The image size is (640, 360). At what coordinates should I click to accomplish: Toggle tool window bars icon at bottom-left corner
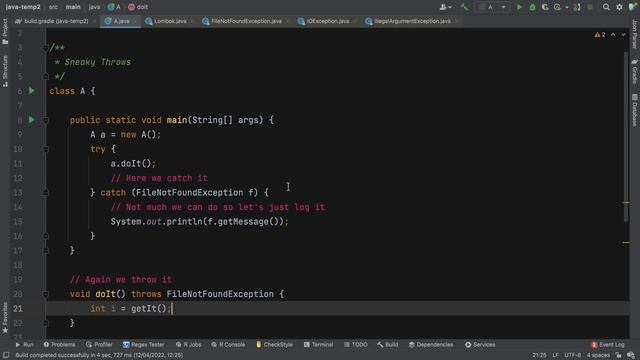pos(6,356)
